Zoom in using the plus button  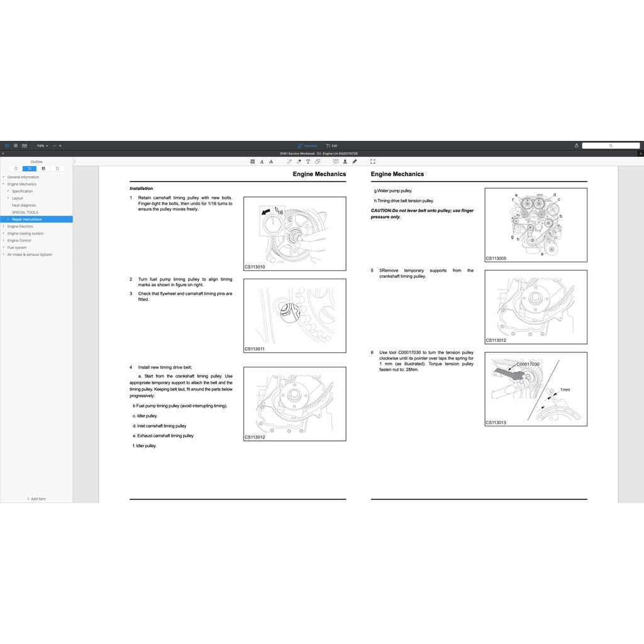pyautogui.click(x=60, y=145)
